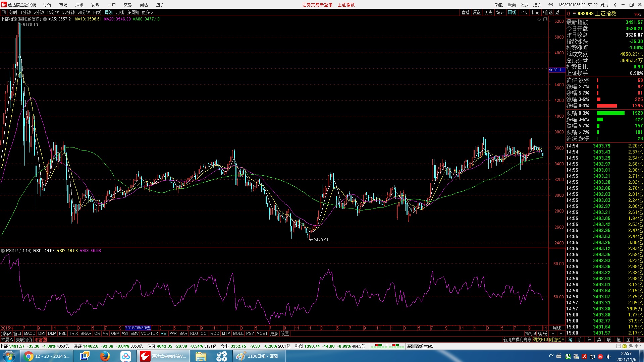Open the F10 info button
The image size is (644, 362).
click(x=524, y=12)
